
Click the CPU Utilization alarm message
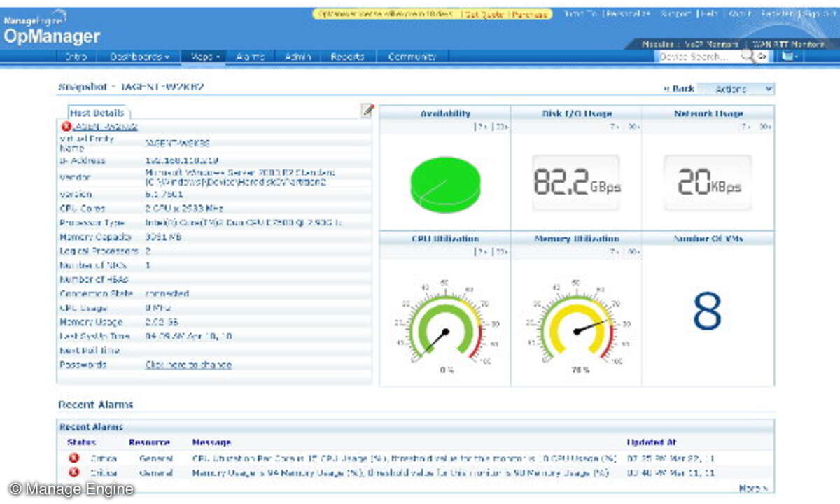click(x=405, y=458)
